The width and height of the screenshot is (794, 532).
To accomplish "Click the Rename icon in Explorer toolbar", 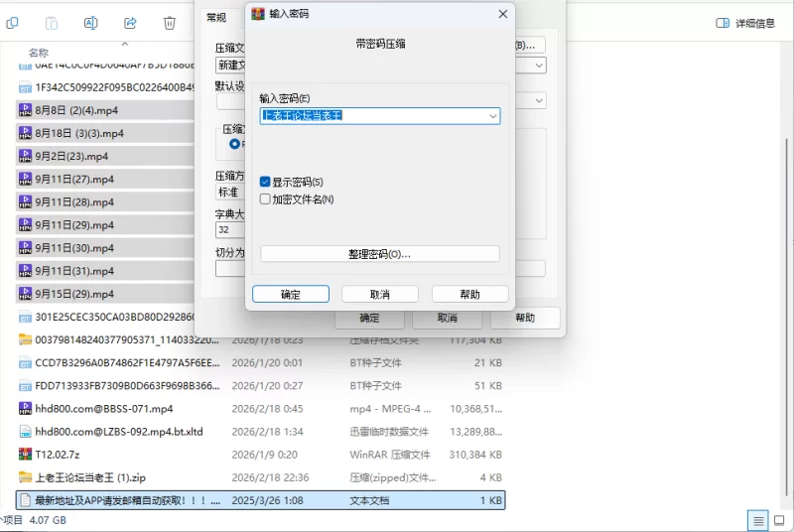I will click(90, 22).
